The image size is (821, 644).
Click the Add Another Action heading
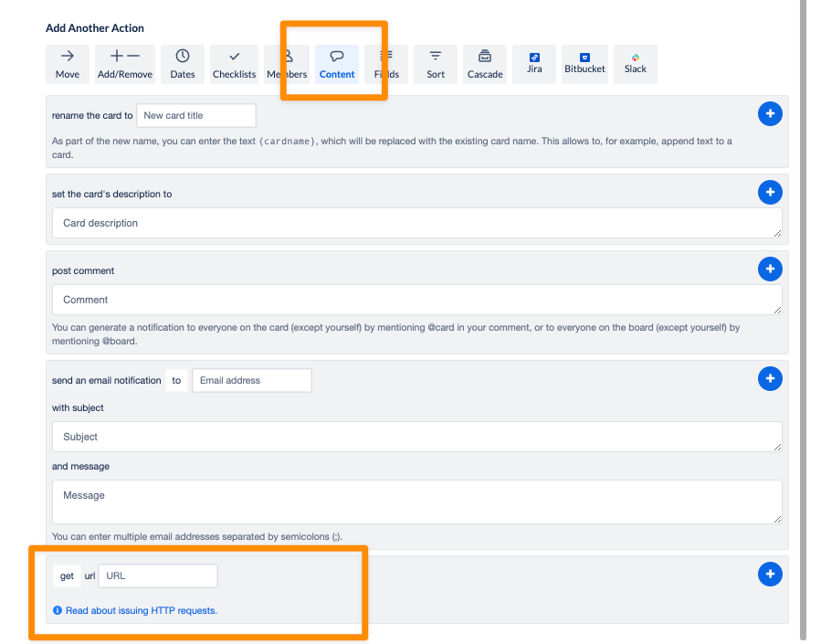click(x=95, y=28)
